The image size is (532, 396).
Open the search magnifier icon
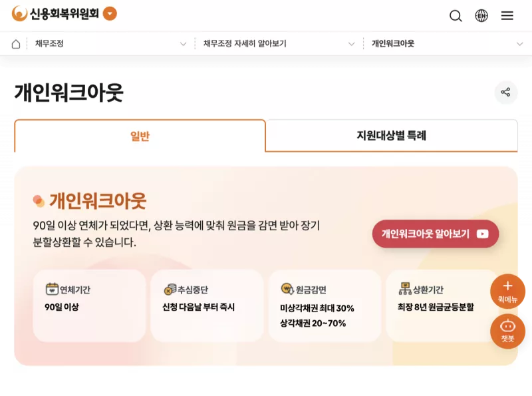click(x=456, y=15)
